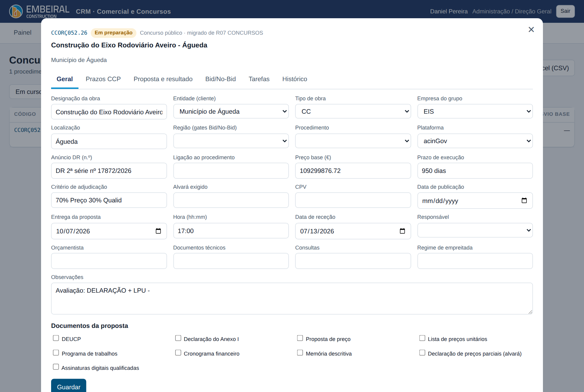The image size is (584, 392).
Task: Click the Documentos técnicos field
Action: click(231, 261)
